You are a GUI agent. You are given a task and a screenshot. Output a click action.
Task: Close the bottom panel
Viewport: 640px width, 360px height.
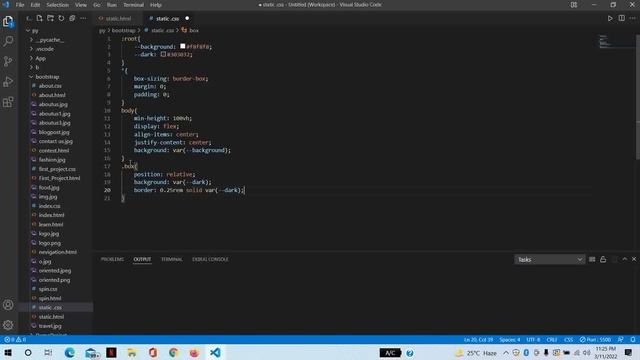pos(634,259)
